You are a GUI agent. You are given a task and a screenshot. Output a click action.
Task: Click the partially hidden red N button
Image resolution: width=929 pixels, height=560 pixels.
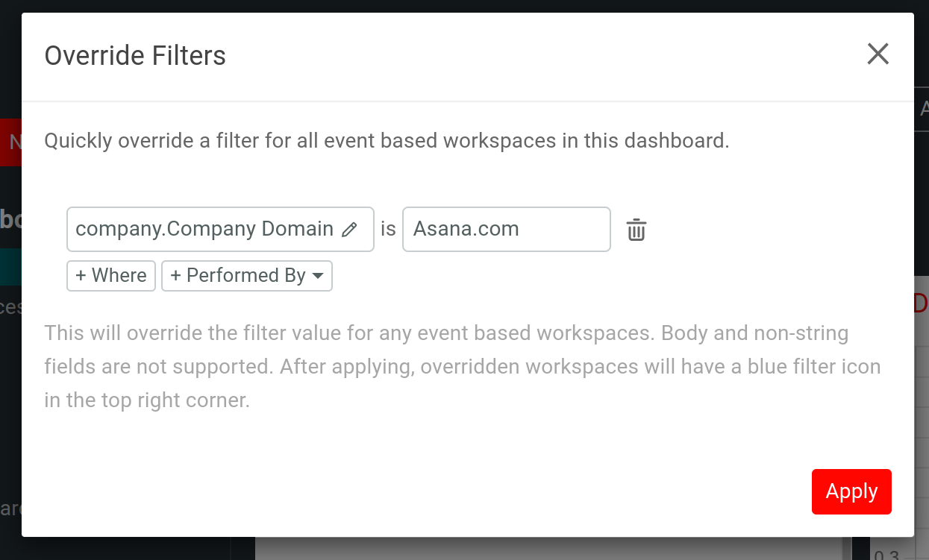tap(13, 142)
